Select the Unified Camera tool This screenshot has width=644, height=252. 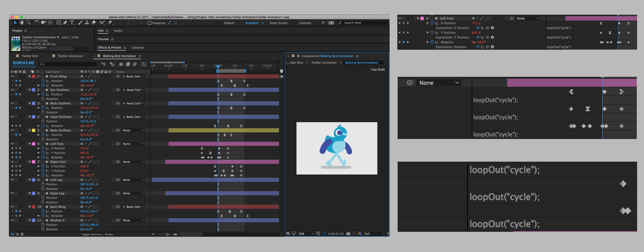point(43,23)
